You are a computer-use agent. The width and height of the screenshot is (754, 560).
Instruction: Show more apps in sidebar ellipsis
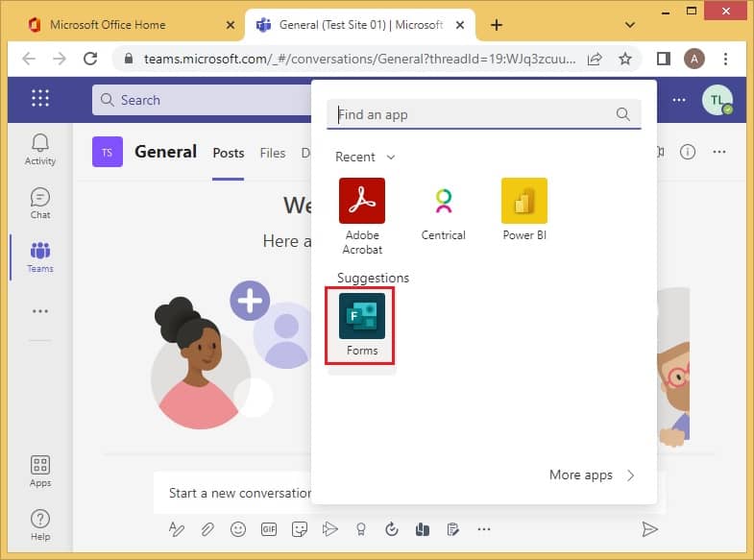coord(40,311)
